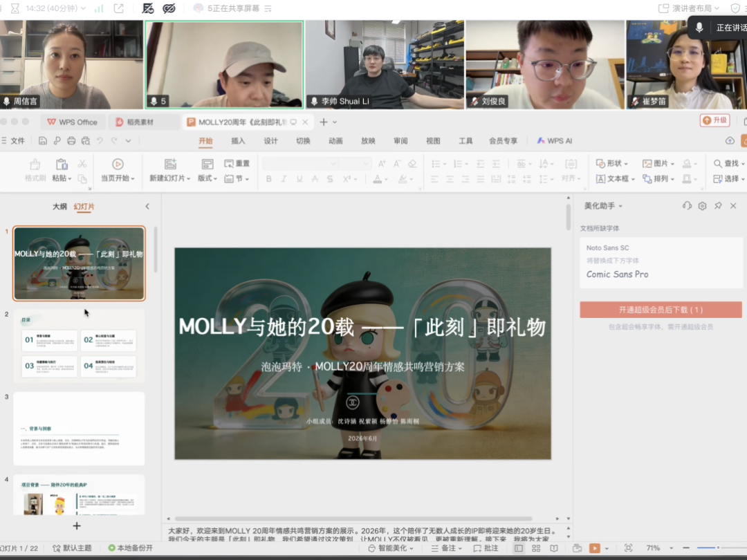Toggle italic formatting
747x560 pixels.
tap(284, 178)
